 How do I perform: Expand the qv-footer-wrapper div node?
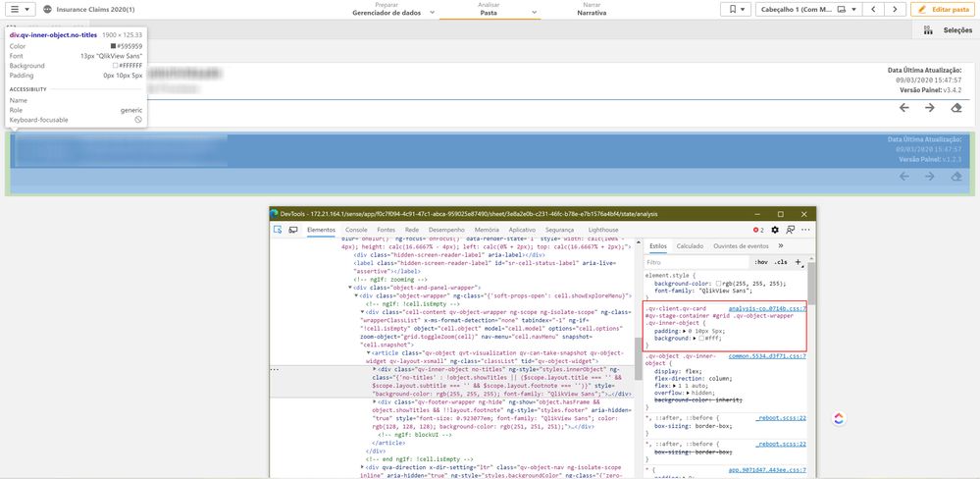[374, 402]
